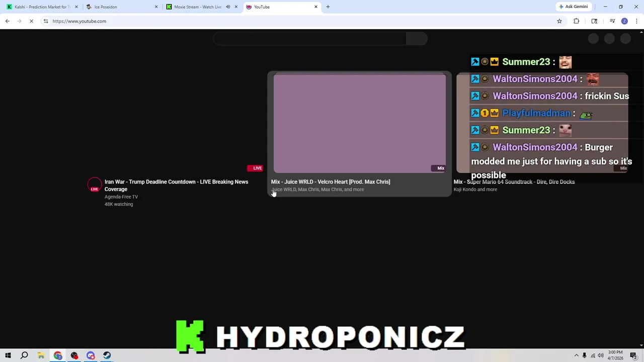Open the network tray icon
644x362 pixels.
click(x=593, y=355)
